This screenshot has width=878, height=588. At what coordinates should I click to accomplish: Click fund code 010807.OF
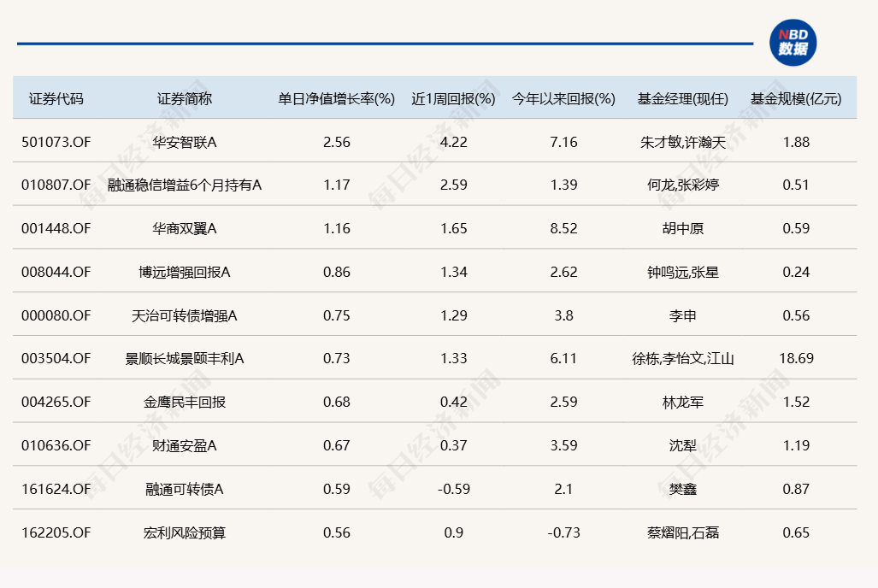click(x=56, y=185)
